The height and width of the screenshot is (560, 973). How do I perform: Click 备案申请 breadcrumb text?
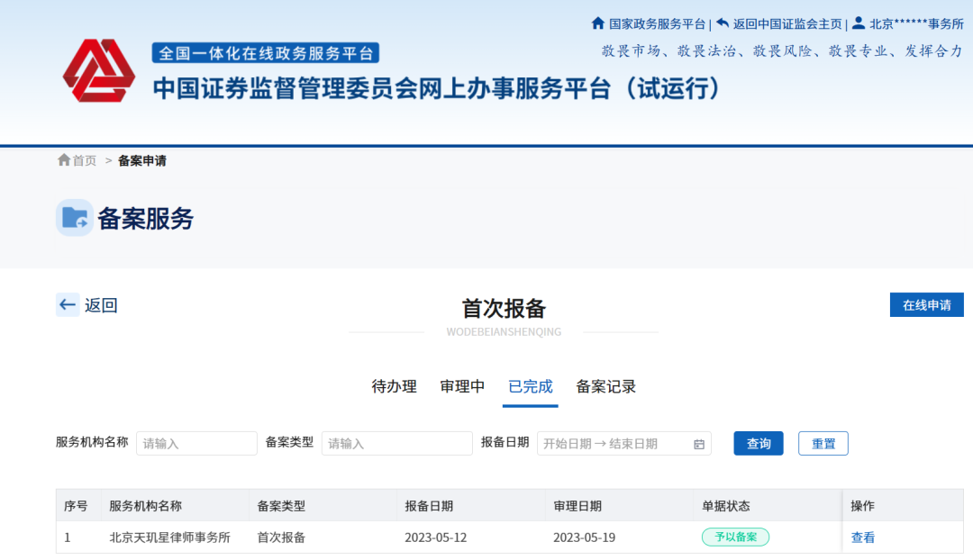[x=142, y=160]
